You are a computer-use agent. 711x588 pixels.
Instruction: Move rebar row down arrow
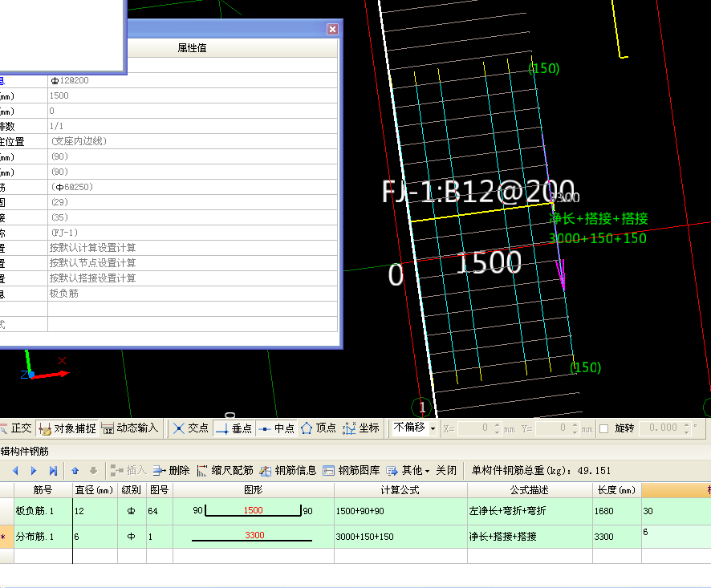[x=93, y=471]
